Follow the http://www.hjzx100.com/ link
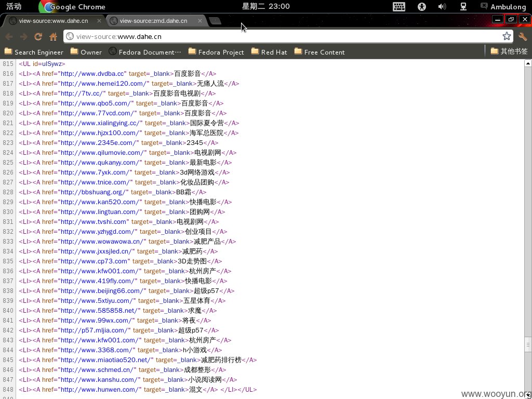Viewport: 532px width, 399px height. [x=100, y=132]
